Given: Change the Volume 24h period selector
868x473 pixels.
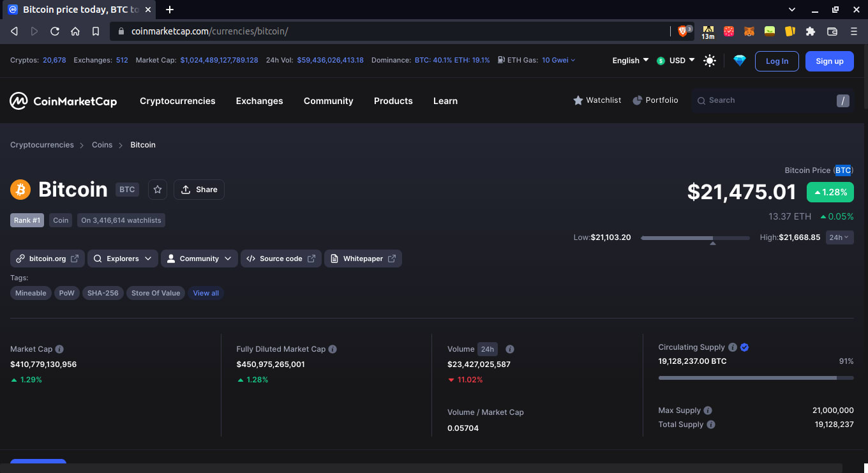Looking at the screenshot, I should (x=488, y=349).
